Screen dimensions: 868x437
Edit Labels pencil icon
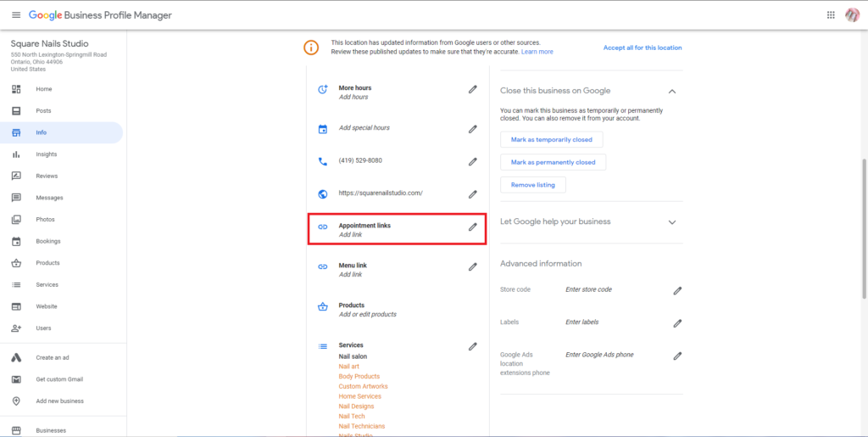(x=677, y=323)
